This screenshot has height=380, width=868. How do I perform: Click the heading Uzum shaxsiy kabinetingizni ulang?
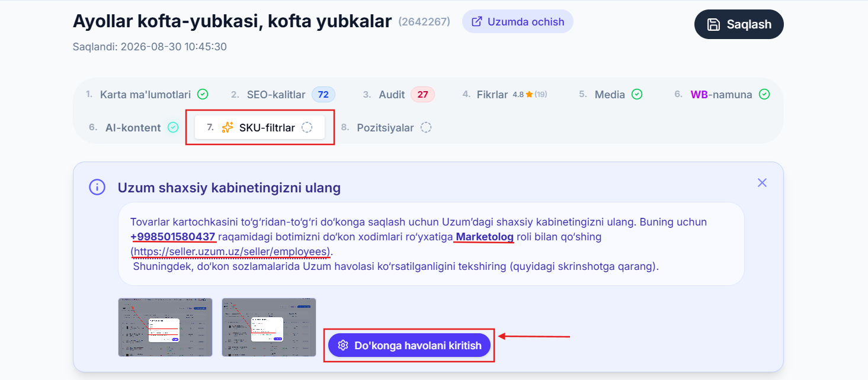229,188
